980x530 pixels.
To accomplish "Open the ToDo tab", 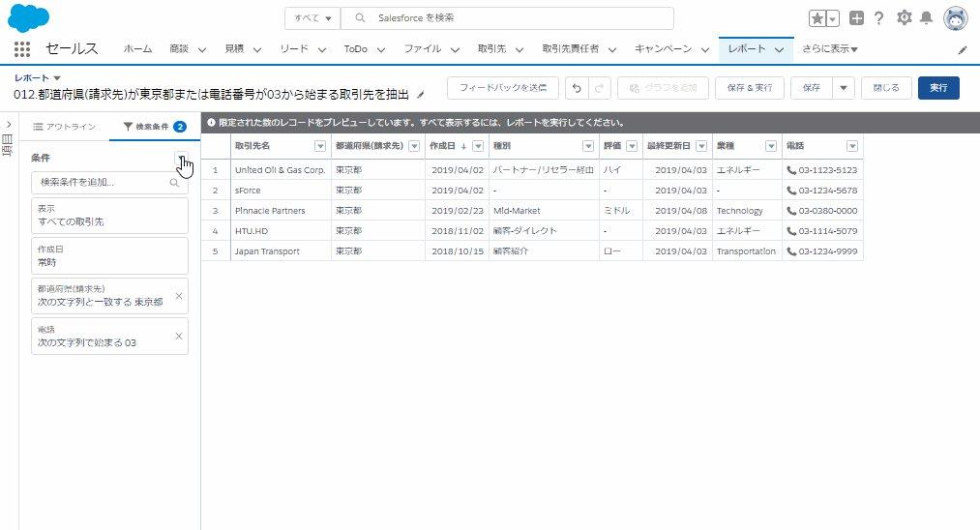I will click(355, 48).
